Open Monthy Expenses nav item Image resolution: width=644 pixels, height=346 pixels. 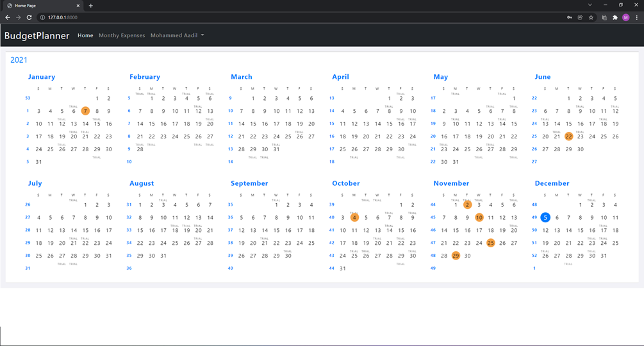click(x=122, y=35)
